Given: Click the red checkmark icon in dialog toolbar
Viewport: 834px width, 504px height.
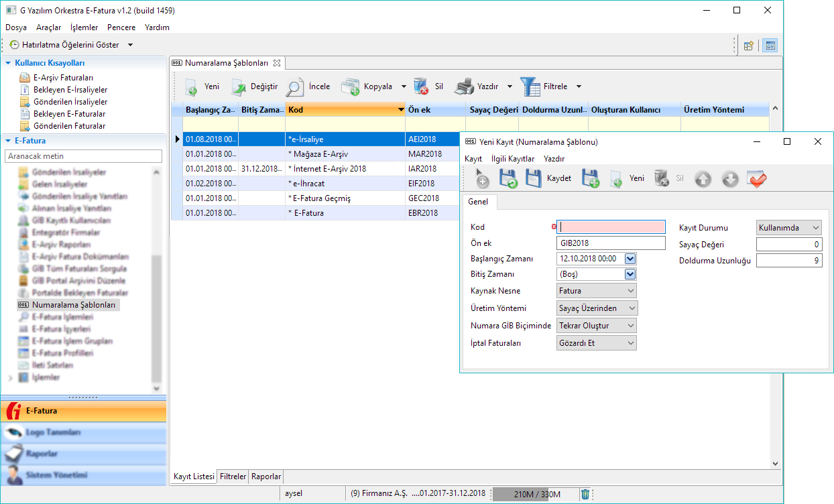Looking at the screenshot, I should (757, 179).
